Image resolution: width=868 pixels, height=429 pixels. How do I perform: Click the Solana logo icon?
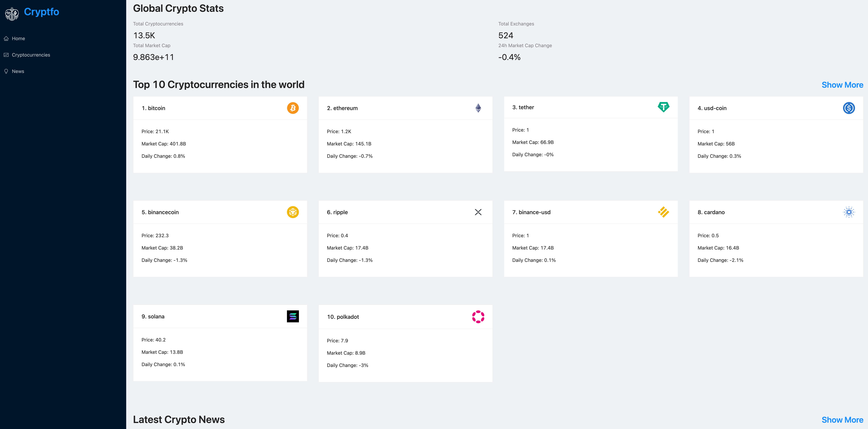tap(292, 316)
